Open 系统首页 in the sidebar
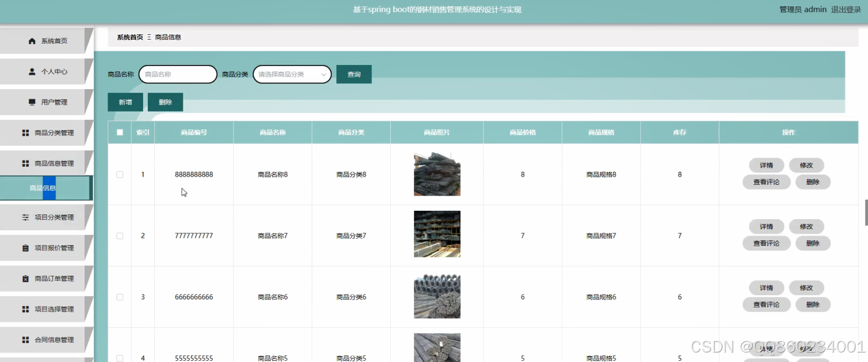Viewport: 868px width, 362px height. (x=47, y=41)
